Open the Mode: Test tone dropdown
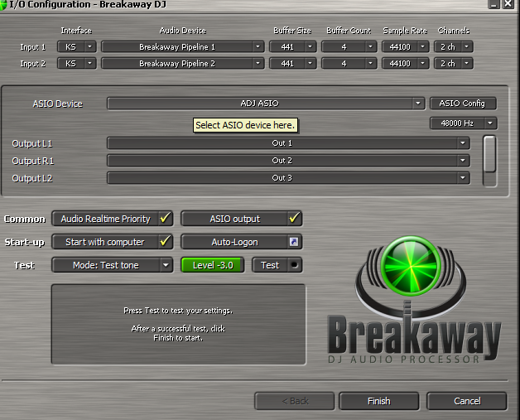 click(113, 265)
